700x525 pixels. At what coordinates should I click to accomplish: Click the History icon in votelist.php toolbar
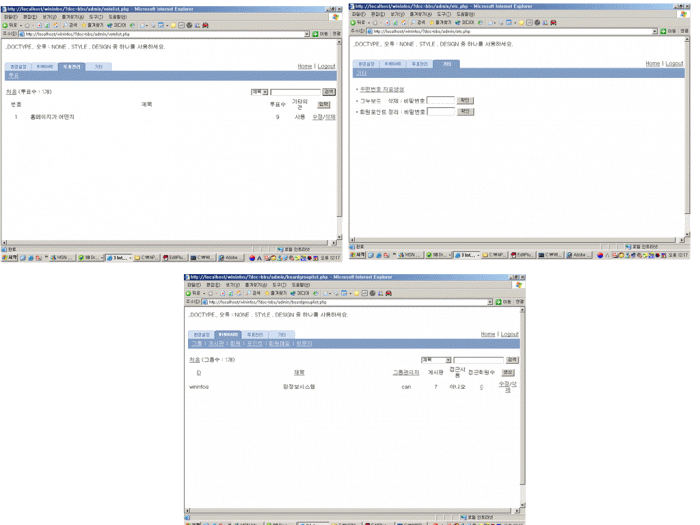point(133,25)
